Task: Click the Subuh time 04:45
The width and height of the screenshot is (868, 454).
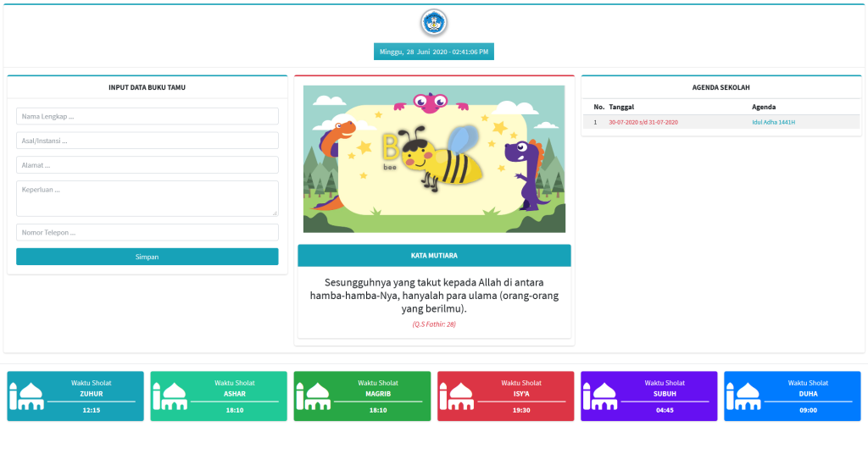Action: [665, 410]
